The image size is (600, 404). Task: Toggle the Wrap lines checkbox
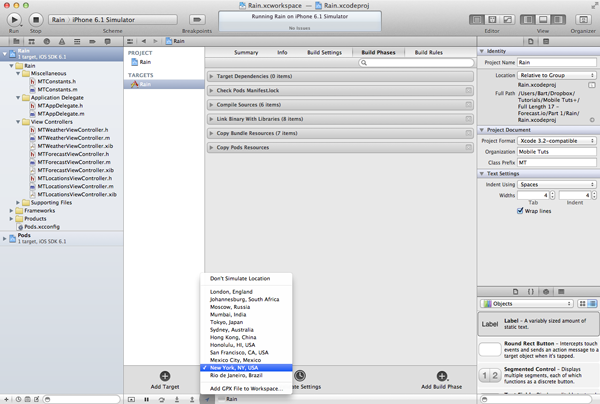pyautogui.click(x=520, y=211)
